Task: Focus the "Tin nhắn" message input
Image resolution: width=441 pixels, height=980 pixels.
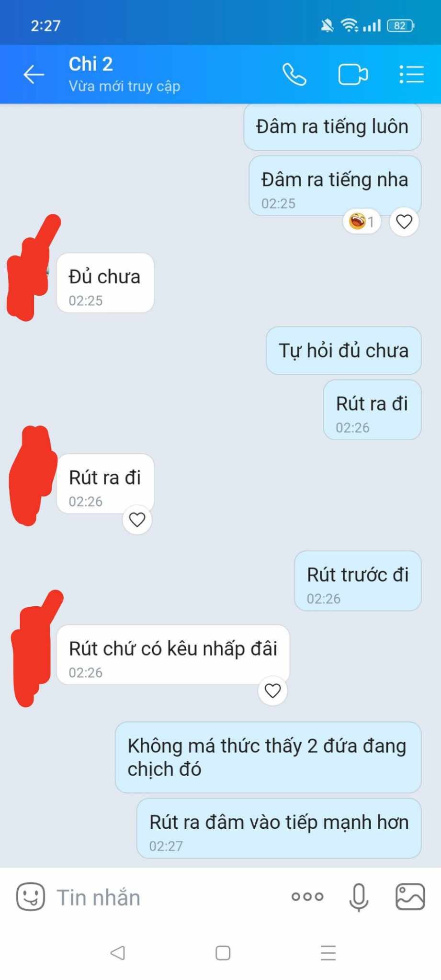Action: point(168,897)
